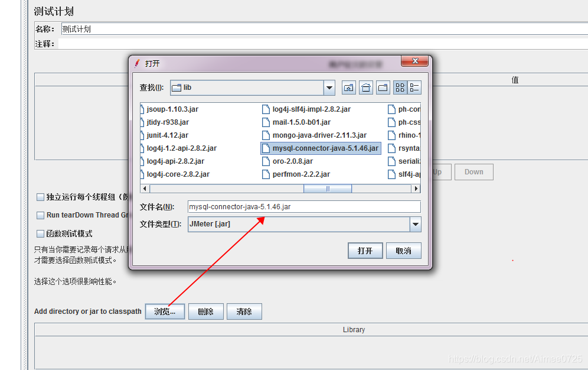This screenshot has height=370, width=588.
Task: Click file icon of log4j-slf4j-impl-2.8.2.jar
Action: pos(266,109)
